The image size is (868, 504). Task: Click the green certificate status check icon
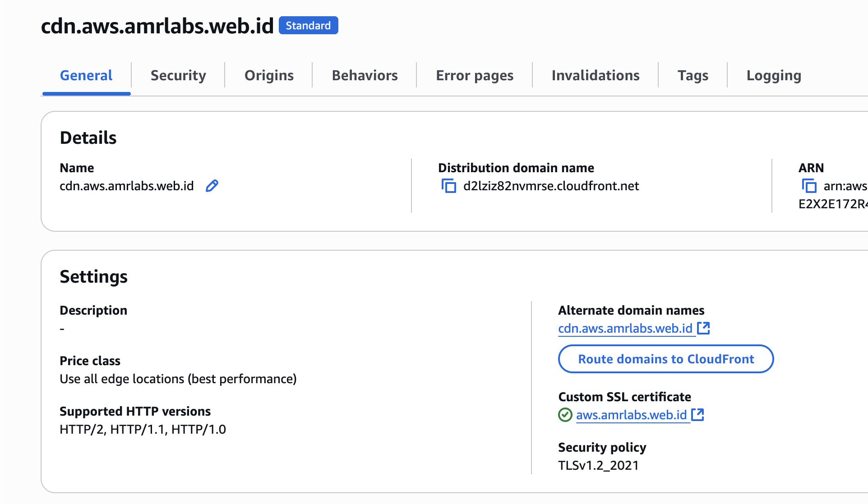pyautogui.click(x=565, y=415)
